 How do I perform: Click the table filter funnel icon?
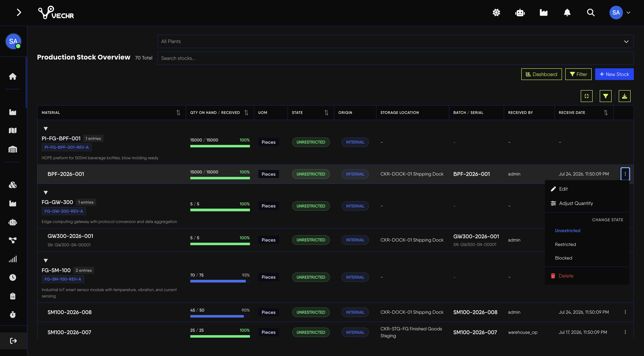605,96
